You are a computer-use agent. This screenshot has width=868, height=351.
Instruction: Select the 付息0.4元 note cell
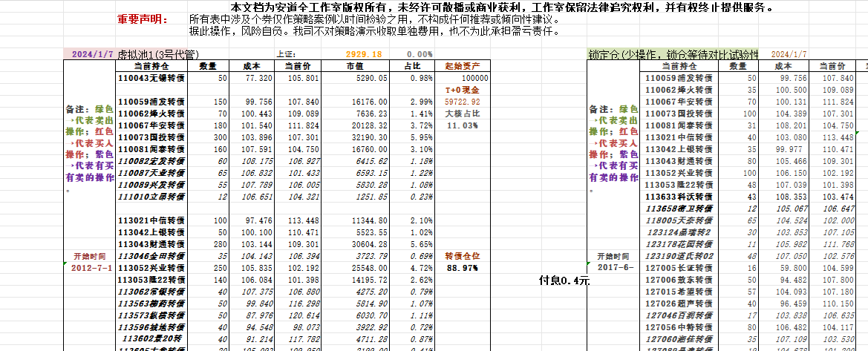pos(564,281)
